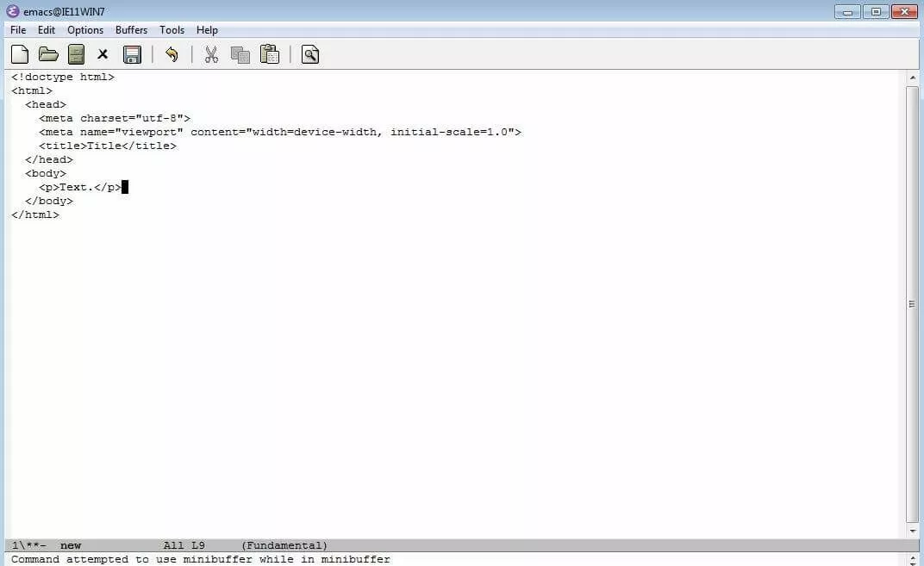This screenshot has height=566, width=924.
Task: Click the buffer name 'new' in mode line
Action: pos(71,545)
